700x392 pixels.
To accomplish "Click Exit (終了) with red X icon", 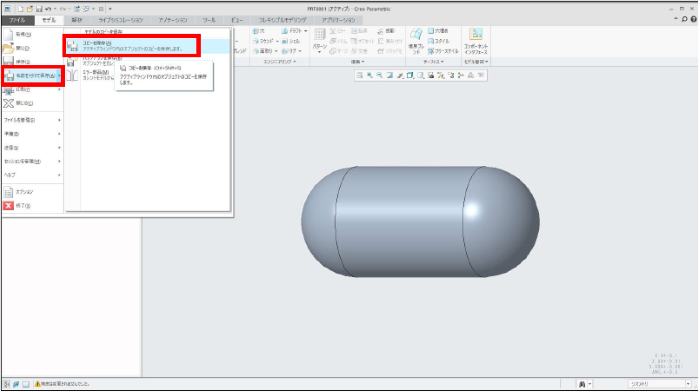I will click(x=31, y=206).
